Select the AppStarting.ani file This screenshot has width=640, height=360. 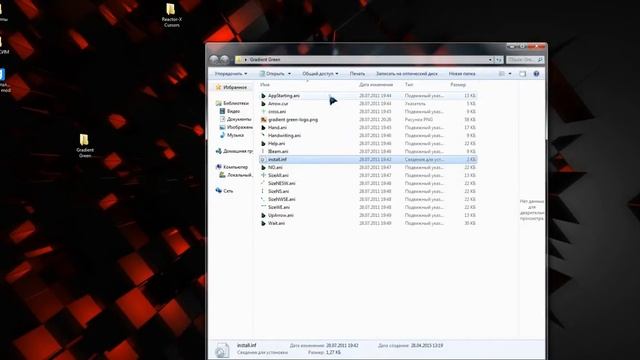pyautogui.click(x=368, y=96)
